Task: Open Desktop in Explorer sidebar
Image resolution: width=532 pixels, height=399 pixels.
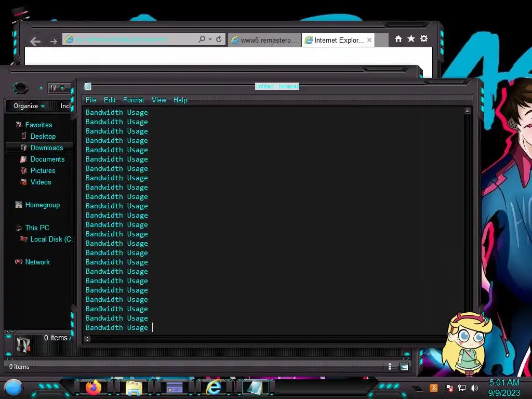Action: tap(43, 137)
